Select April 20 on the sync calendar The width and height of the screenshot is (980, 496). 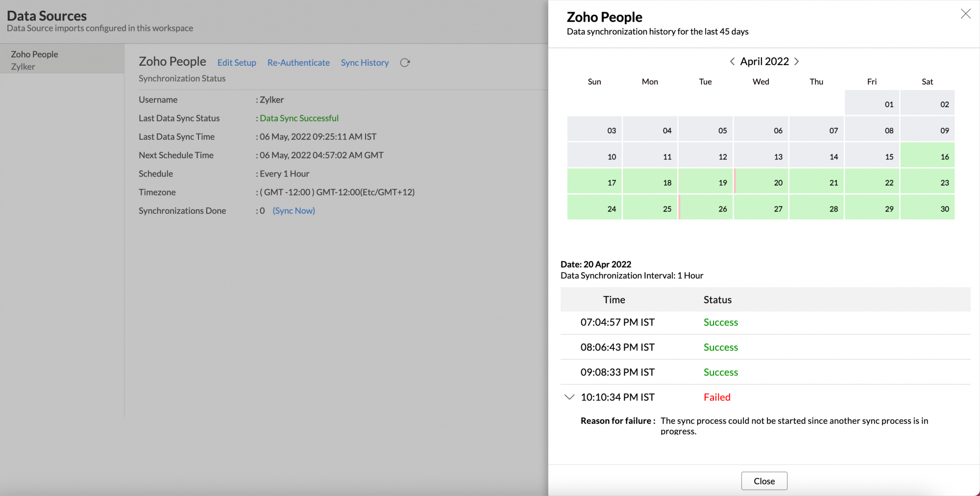point(761,181)
